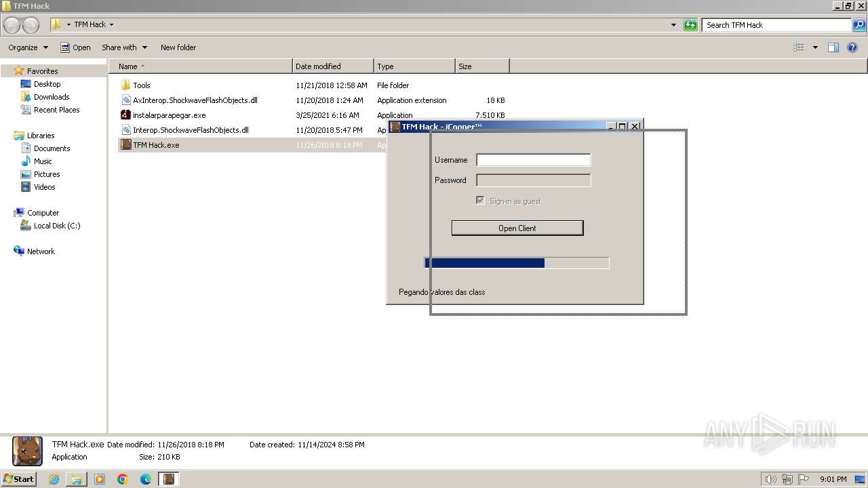Click the Open toolbar button
The width and height of the screenshot is (868, 488).
(75, 47)
